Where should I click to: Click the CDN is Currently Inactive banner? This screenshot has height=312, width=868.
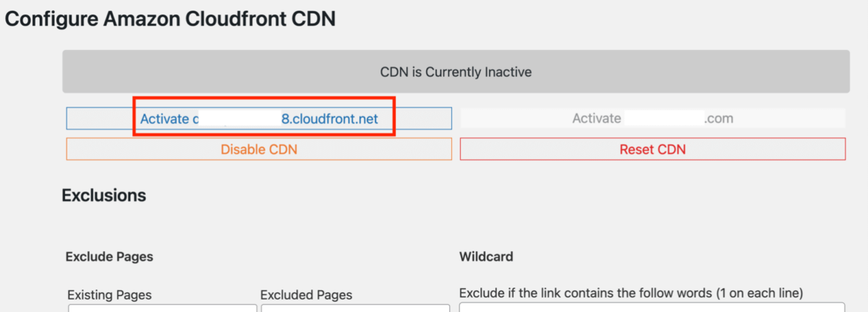pyautogui.click(x=456, y=72)
